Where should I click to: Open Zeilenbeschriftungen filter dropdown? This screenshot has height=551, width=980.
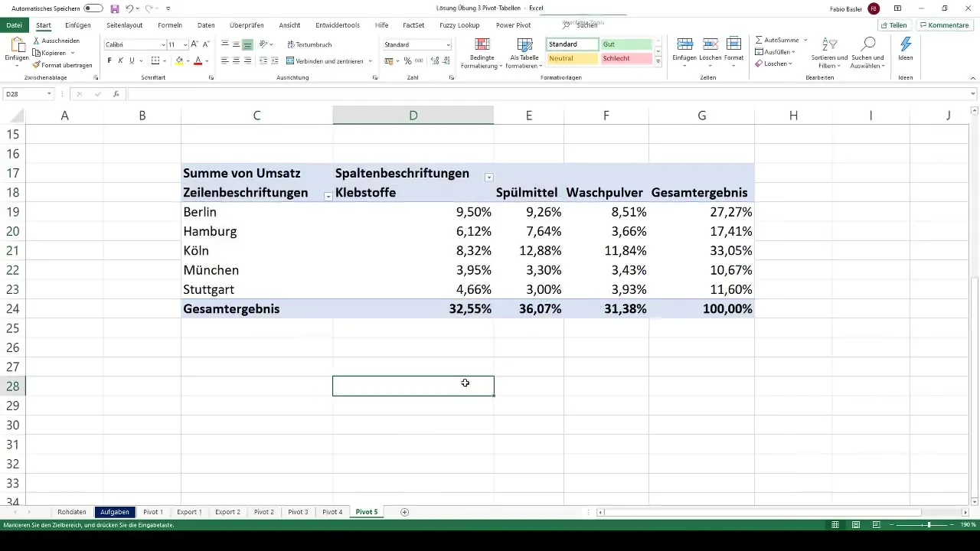[328, 197]
